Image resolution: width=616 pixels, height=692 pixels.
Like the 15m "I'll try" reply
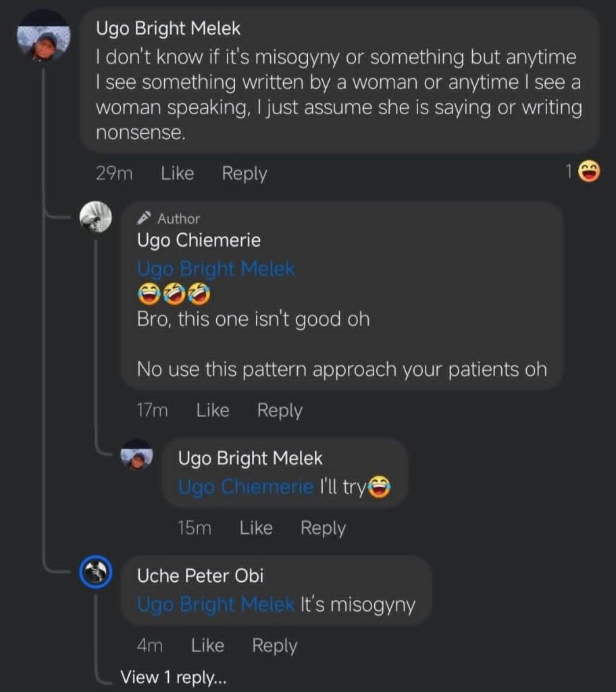256,528
